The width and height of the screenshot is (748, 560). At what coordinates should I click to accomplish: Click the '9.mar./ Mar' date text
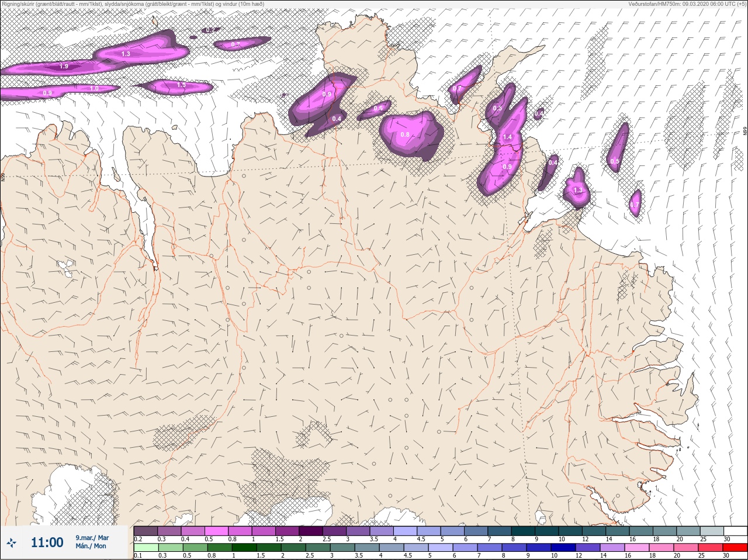[x=92, y=538]
